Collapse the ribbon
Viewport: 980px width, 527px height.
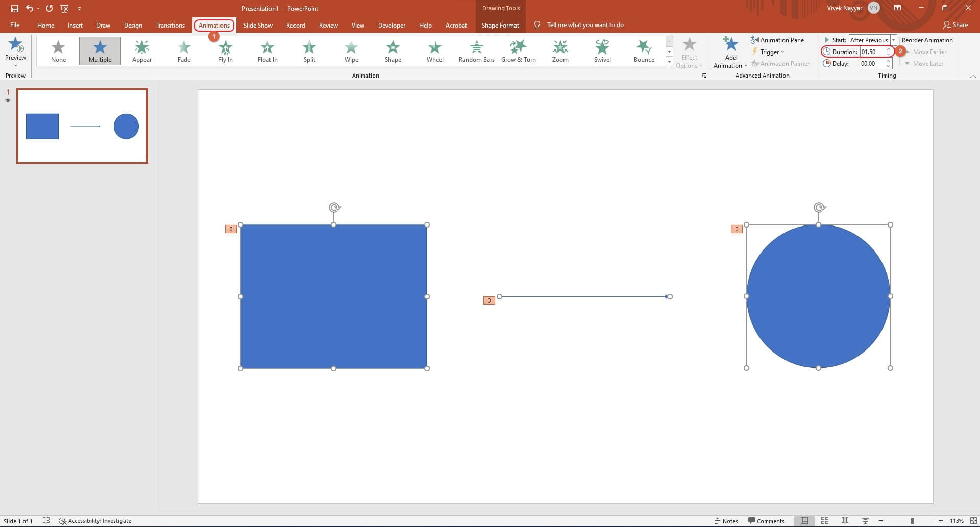[x=973, y=76]
